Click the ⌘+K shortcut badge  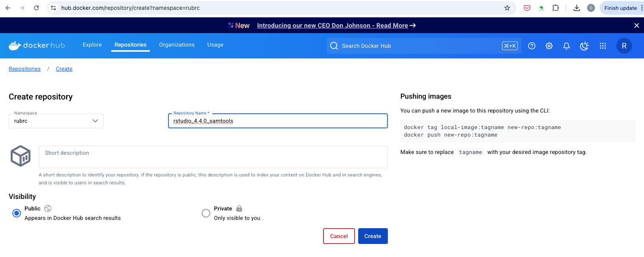click(x=510, y=46)
